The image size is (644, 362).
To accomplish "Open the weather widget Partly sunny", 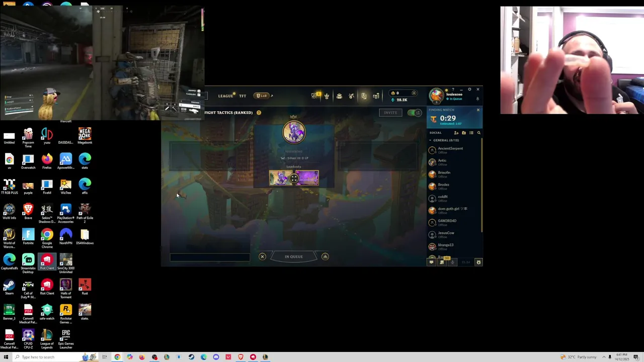I will coord(578,357).
